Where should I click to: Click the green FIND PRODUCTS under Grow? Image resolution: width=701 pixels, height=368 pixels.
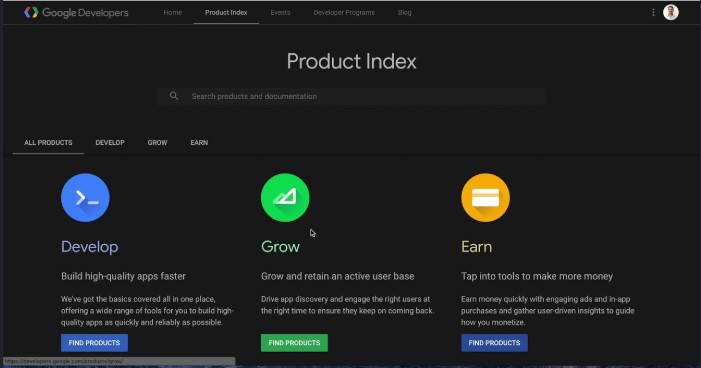(x=294, y=343)
